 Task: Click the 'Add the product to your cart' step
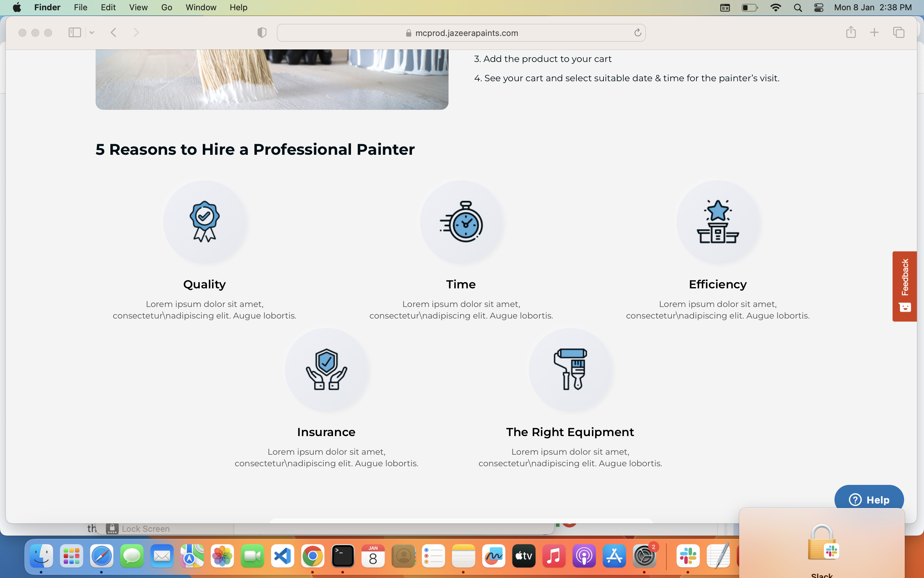tap(543, 59)
